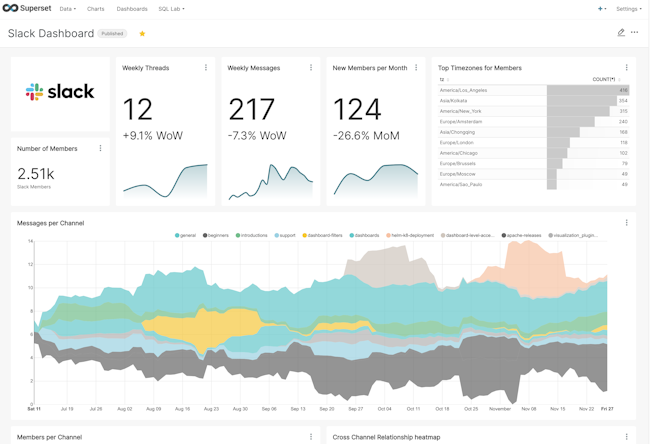Click the Asia/Chongqing table row
The width and height of the screenshot is (650, 444).
534,132
